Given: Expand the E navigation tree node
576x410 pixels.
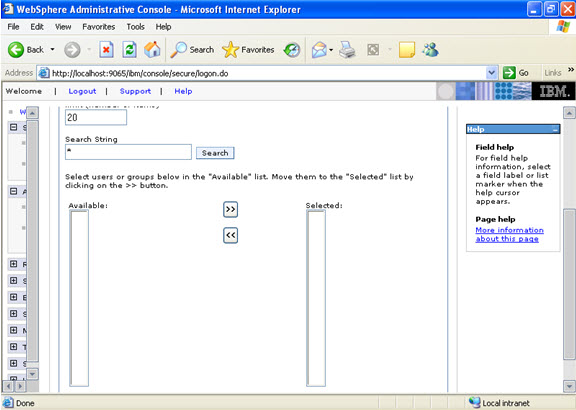Looking at the screenshot, I should click(14, 297).
